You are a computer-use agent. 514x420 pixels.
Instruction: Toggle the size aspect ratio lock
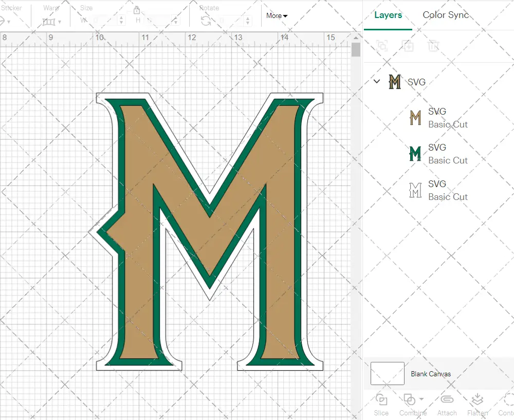coord(137,10)
